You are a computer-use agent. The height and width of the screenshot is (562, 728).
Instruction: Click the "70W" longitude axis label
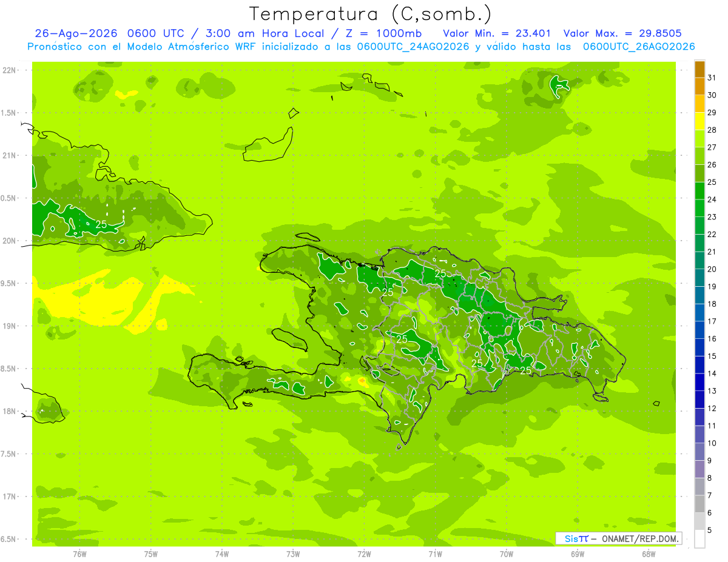(507, 554)
